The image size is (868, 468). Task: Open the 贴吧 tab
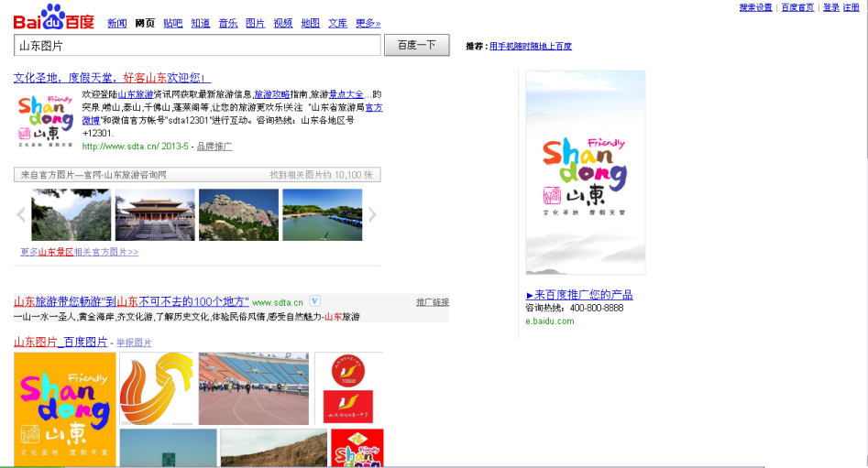172,23
